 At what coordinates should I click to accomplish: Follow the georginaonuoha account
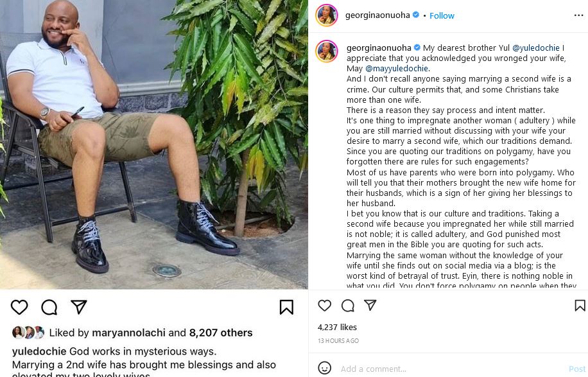(442, 15)
